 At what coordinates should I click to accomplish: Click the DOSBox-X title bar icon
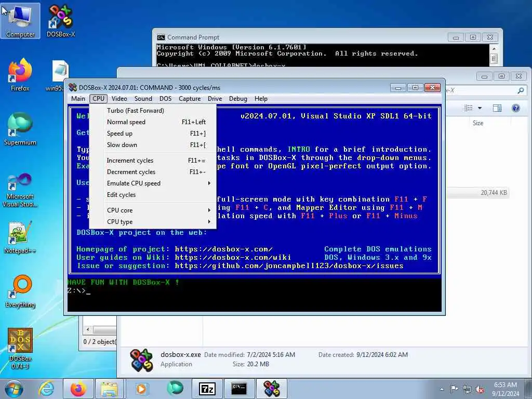pyautogui.click(x=73, y=87)
